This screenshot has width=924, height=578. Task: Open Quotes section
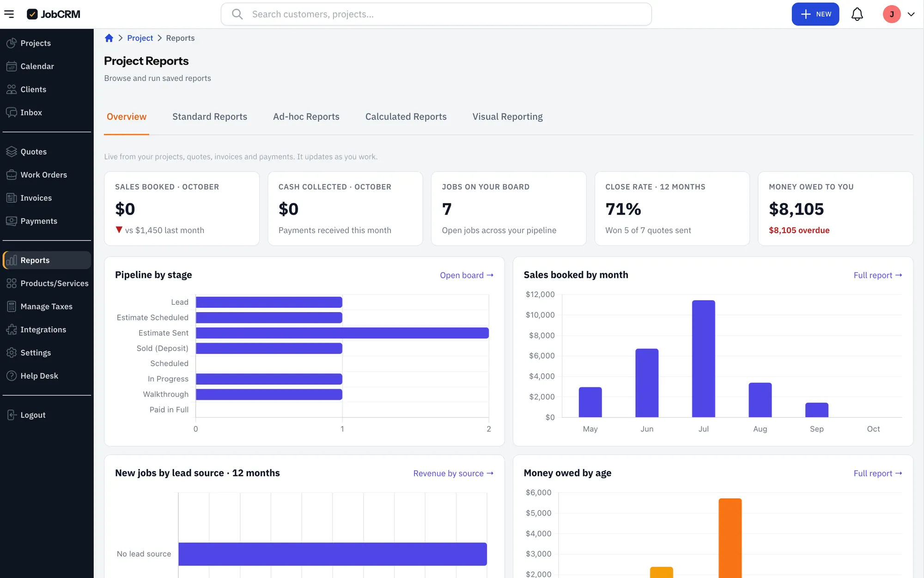47,152
